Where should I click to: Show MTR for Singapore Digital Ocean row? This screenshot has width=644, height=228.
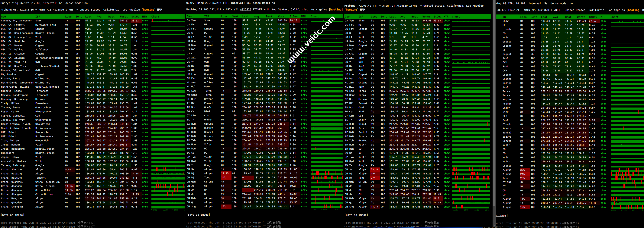[145, 153]
